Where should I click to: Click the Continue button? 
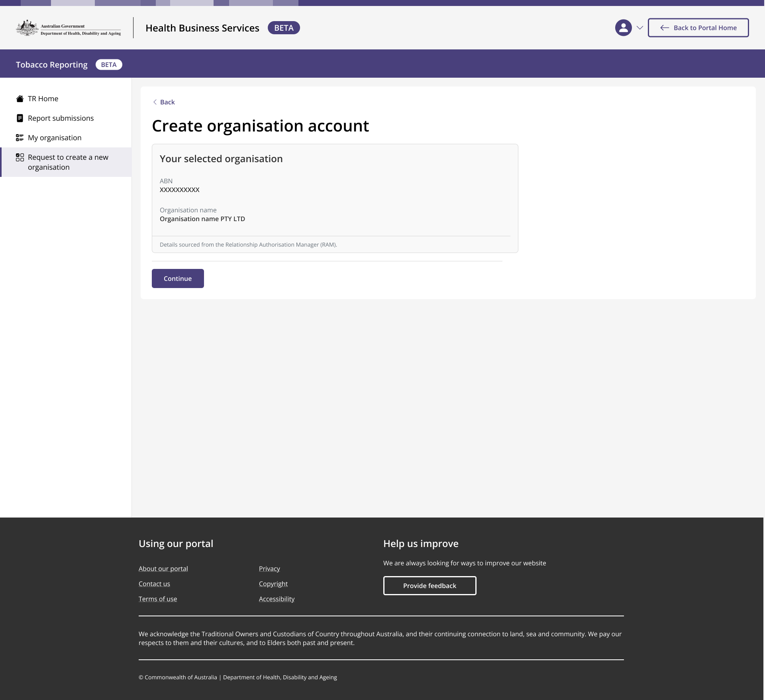pyautogui.click(x=178, y=278)
